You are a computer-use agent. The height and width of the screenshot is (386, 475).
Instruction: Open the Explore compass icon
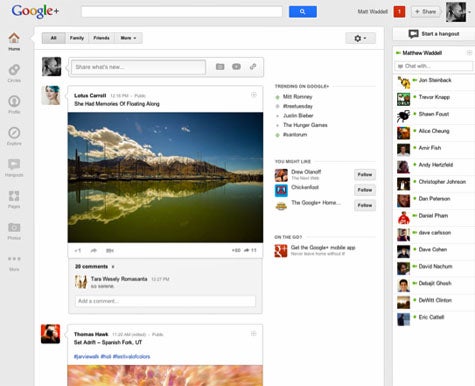pos(14,136)
